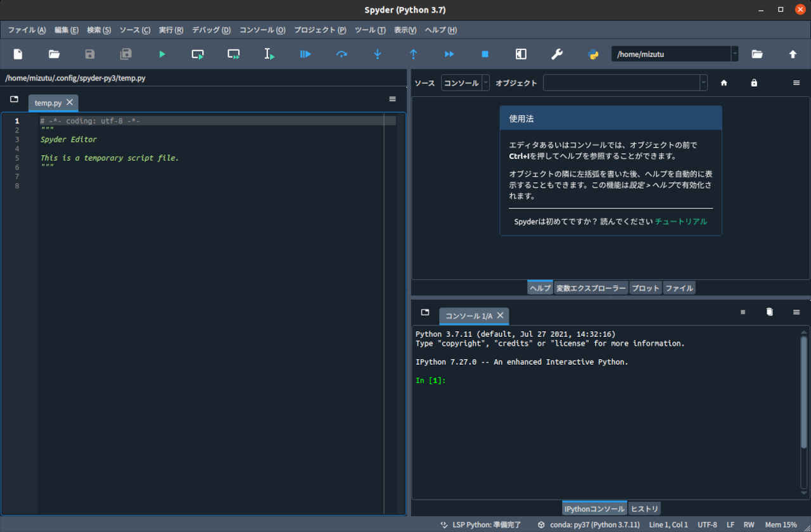Screen dimensions: 811x532
Task: Interrupt kernel with the console stop icon
Action: (x=743, y=312)
